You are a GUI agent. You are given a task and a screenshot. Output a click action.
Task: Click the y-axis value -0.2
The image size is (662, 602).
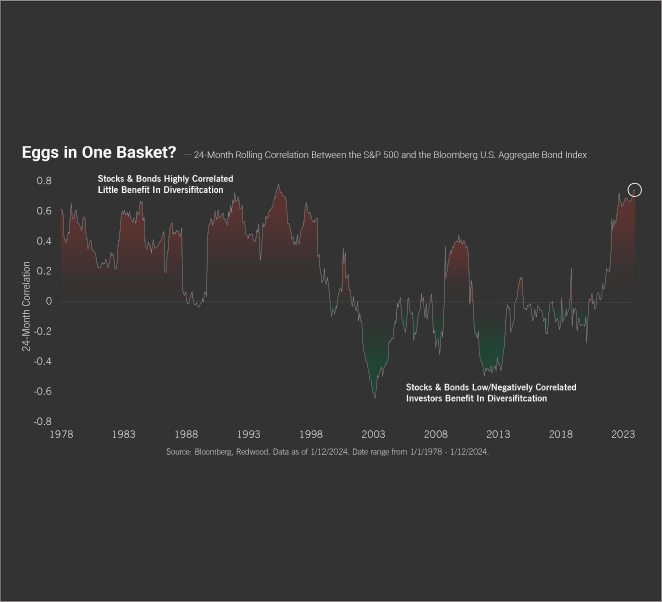pyautogui.click(x=42, y=331)
